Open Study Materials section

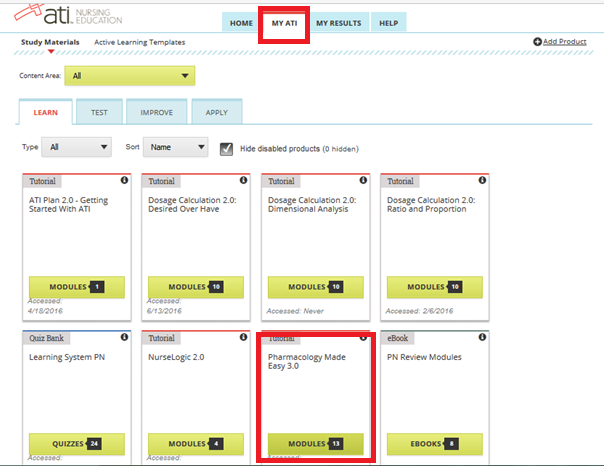tap(50, 42)
